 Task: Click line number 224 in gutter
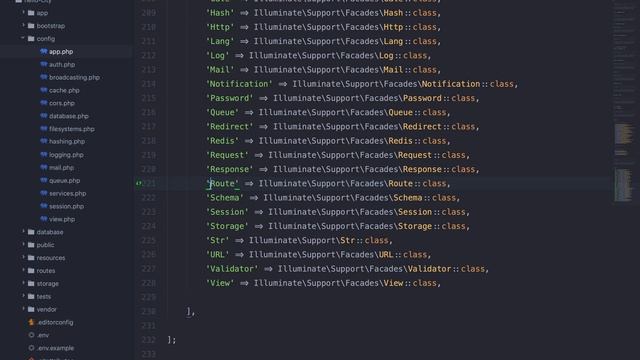tap(148, 226)
